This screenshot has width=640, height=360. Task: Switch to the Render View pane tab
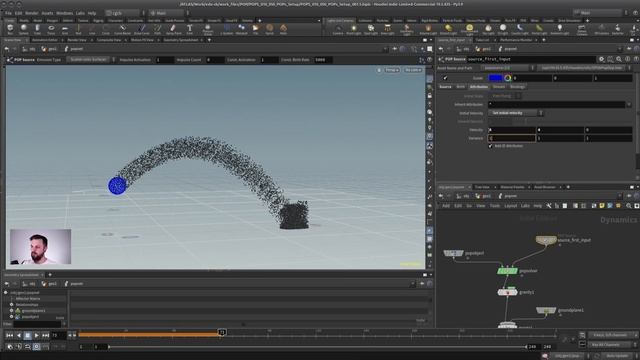tap(77, 40)
